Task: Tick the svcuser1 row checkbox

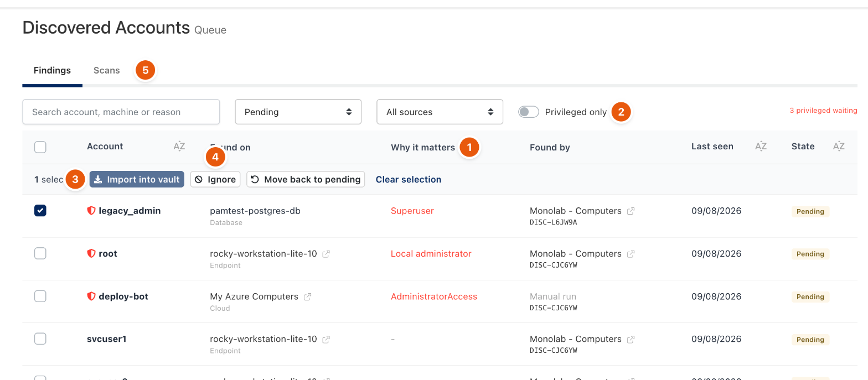Action: [40, 339]
